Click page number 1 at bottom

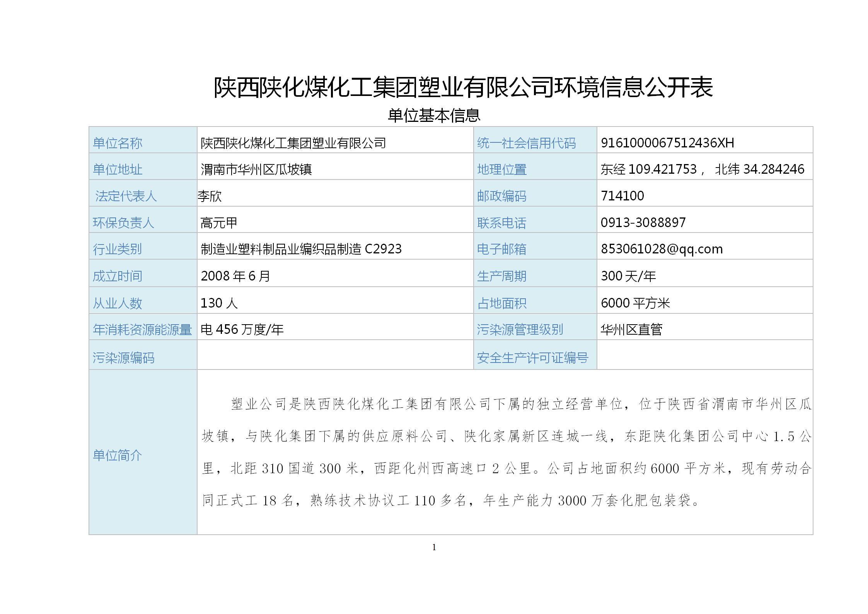coord(434,547)
